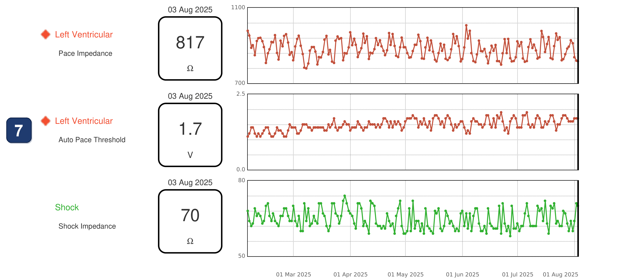This screenshot has width=644, height=279.
Task: Click the 01 Jun 2025 axis label
Action: click(x=462, y=274)
